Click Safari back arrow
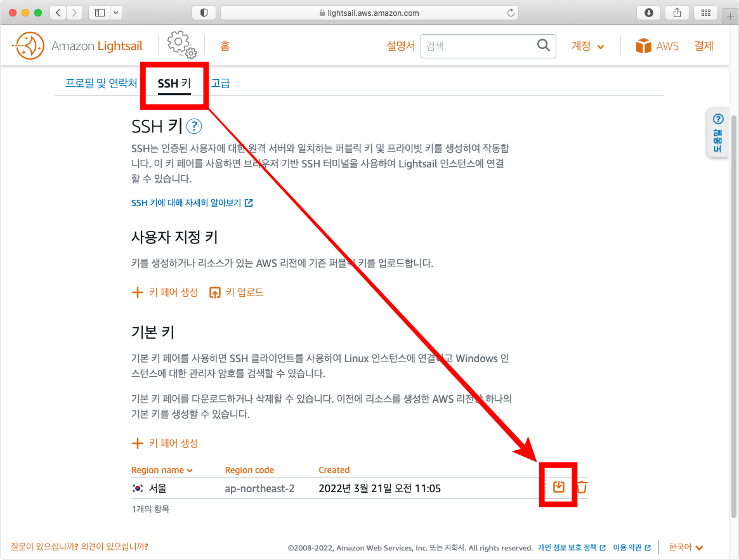Viewport: 739px width, 560px height. (58, 13)
